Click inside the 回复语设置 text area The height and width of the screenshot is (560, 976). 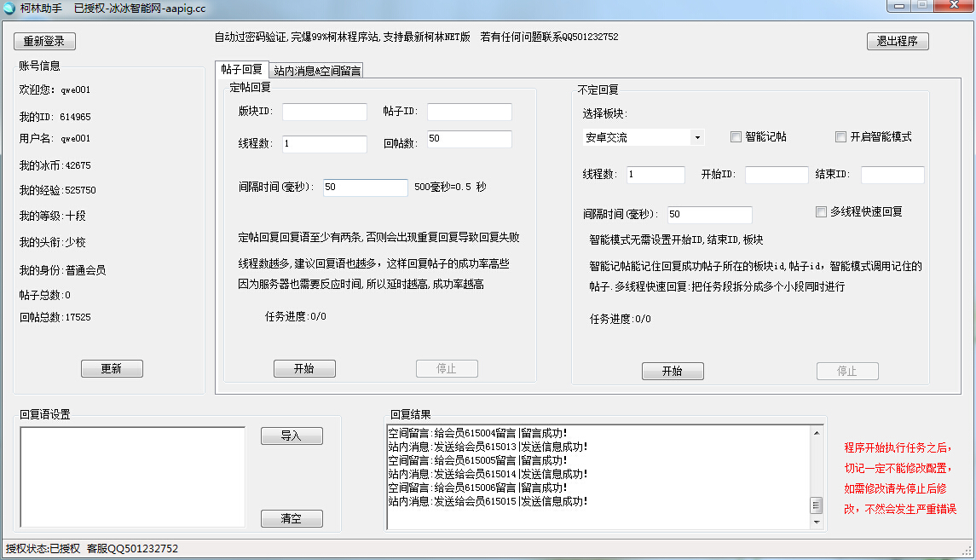click(132, 477)
